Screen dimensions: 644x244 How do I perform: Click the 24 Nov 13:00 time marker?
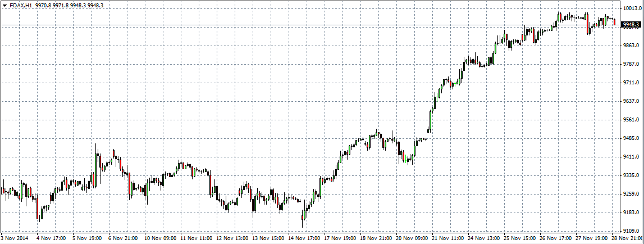point(483,238)
